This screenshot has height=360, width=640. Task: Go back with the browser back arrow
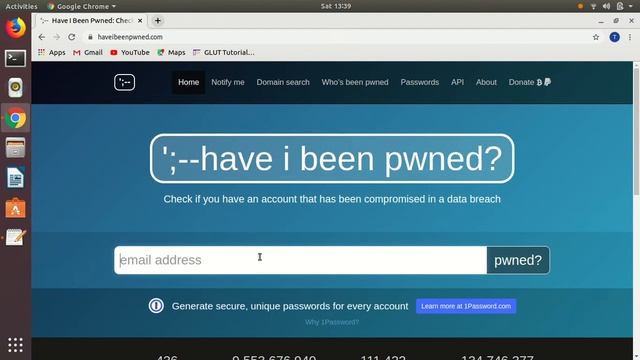pos(42,37)
